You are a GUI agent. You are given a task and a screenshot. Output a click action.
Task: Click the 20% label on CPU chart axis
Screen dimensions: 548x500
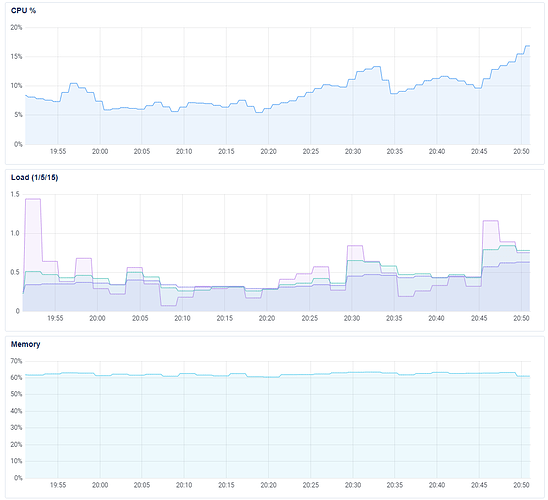pyautogui.click(x=16, y=27)
